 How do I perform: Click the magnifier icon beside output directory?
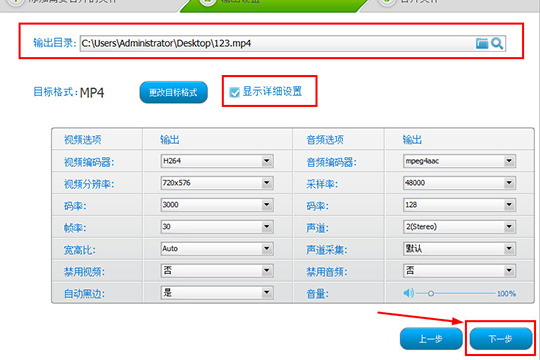pyautogui.click(x=497, y=43)
